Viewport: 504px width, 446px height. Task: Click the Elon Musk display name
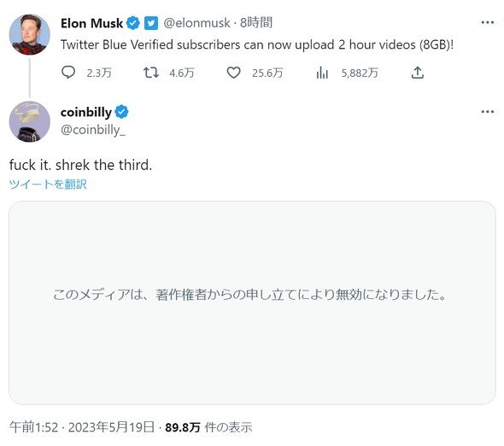tap(91, 23)
